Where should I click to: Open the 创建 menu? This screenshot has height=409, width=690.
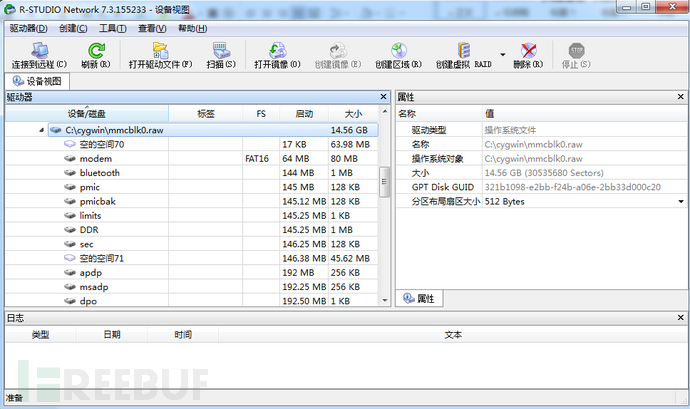[73, 29]
